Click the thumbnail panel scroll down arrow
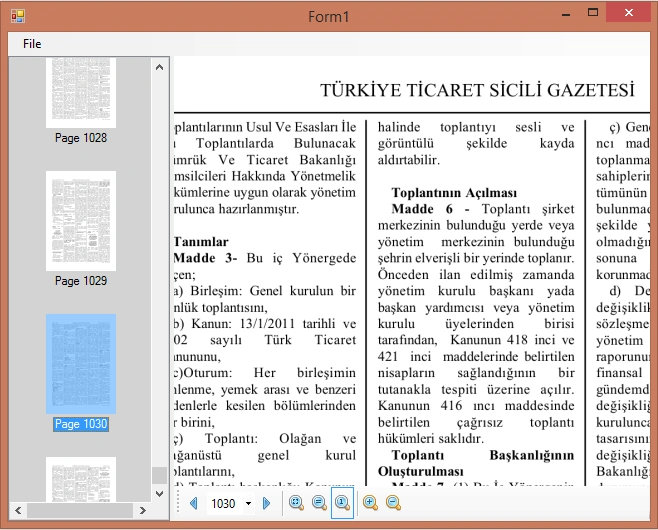This screenshot has width=658, height=530. (159, 494)
